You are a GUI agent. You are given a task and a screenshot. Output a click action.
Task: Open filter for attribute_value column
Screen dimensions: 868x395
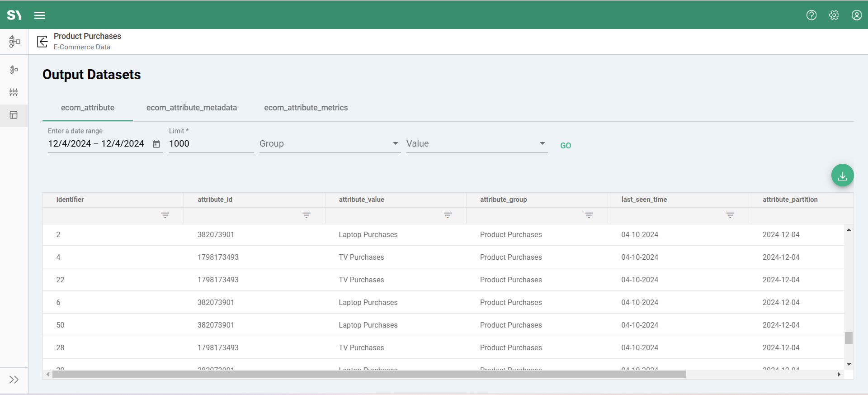(x=448, y=215)
